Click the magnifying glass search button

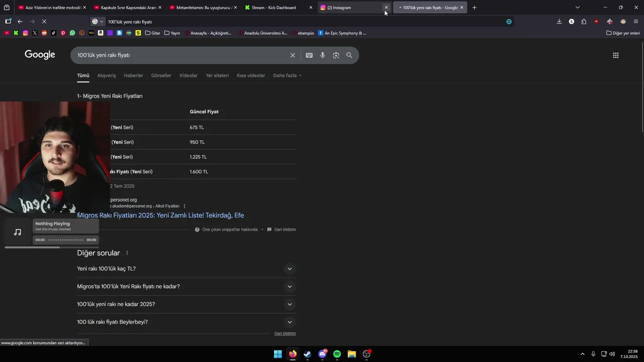(349, 55)
